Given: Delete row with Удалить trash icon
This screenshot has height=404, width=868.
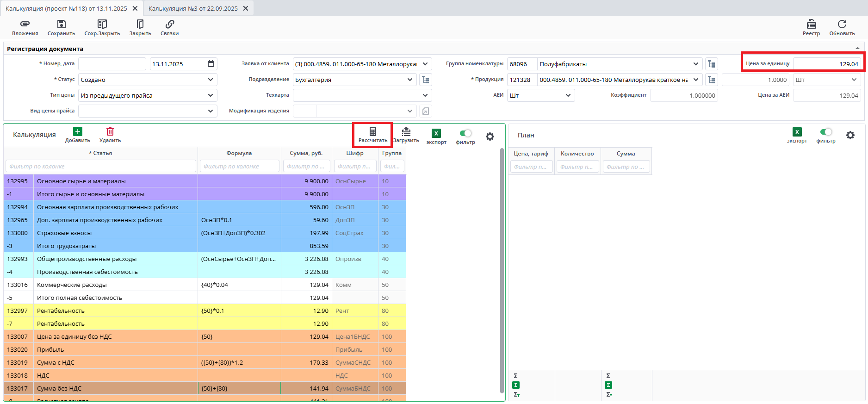Looking at the screenshot, I should [110, 132].
